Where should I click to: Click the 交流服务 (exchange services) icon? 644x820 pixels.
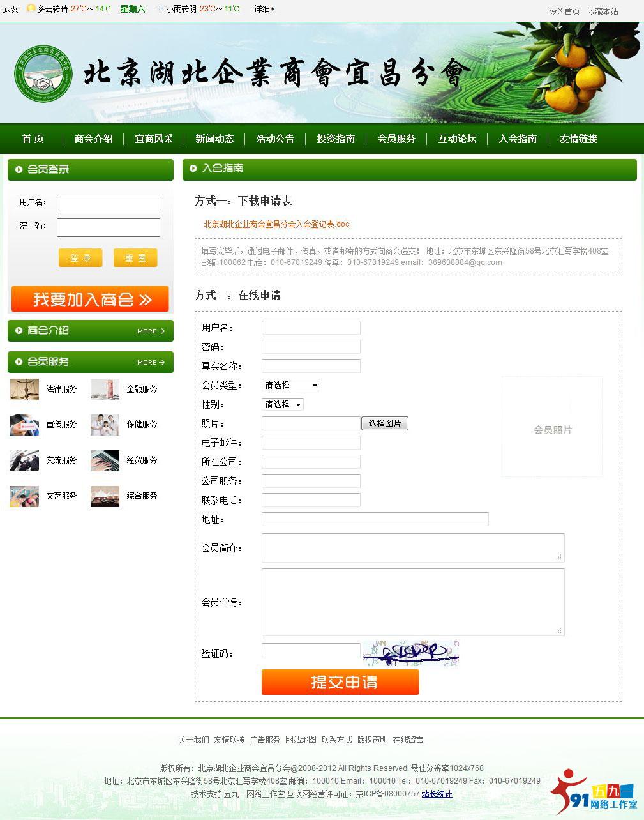(24, 460)
